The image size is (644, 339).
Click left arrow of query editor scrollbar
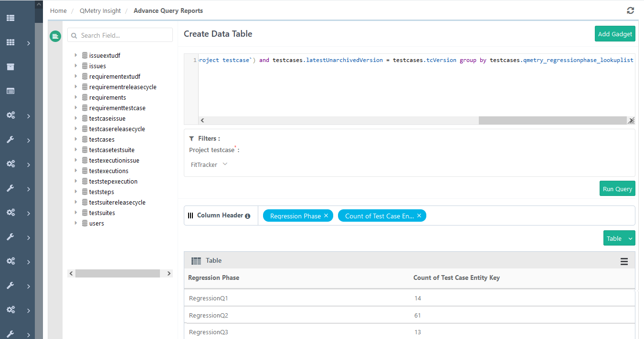[x=202, y=121]
